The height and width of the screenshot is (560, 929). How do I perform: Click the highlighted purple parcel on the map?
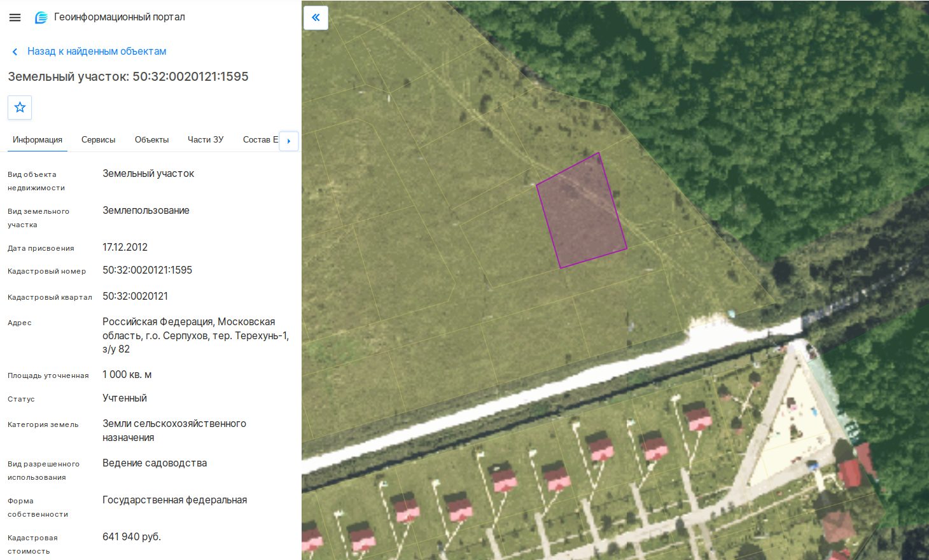[x=582, y=211]
